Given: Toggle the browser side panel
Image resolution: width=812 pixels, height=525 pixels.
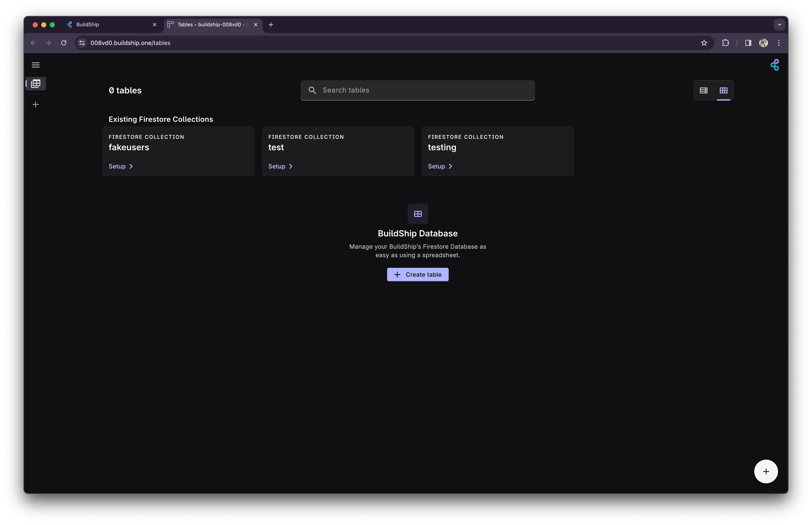Looking at the screenshot, I should tap(748, 43).
